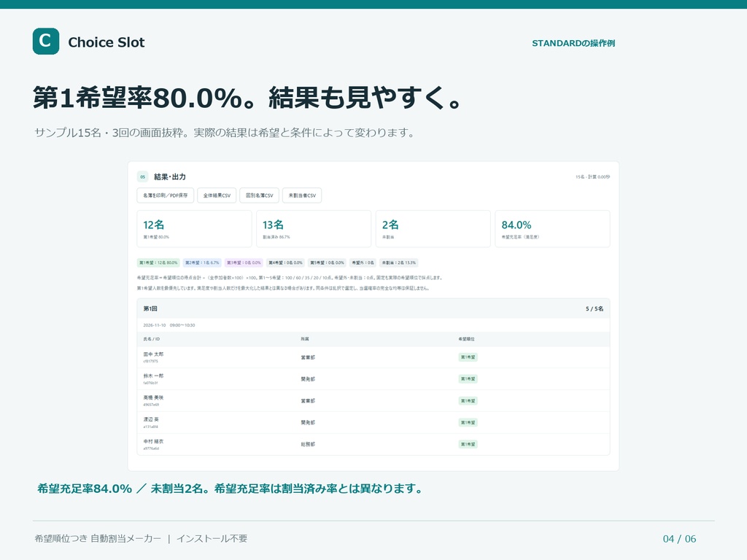Click the 名簿を印刷／PDF保存 button
This screenshot has height=560, width=747.
coord(166,195)
